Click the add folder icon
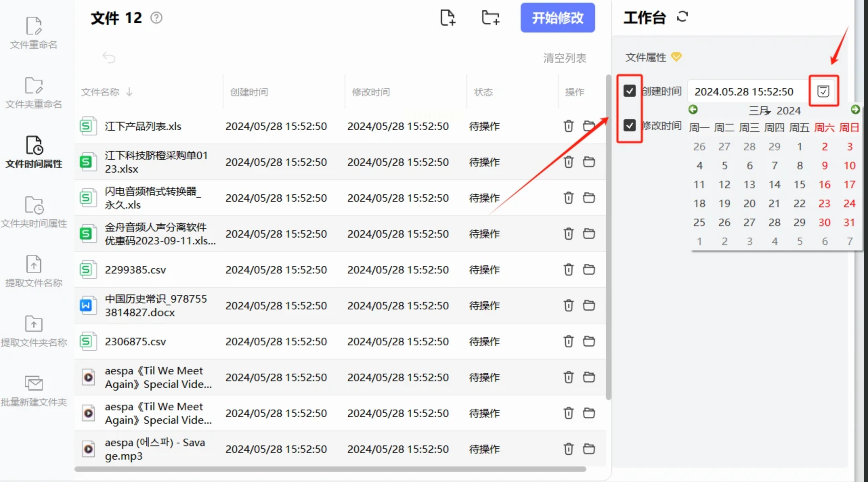 pos(490,18)
